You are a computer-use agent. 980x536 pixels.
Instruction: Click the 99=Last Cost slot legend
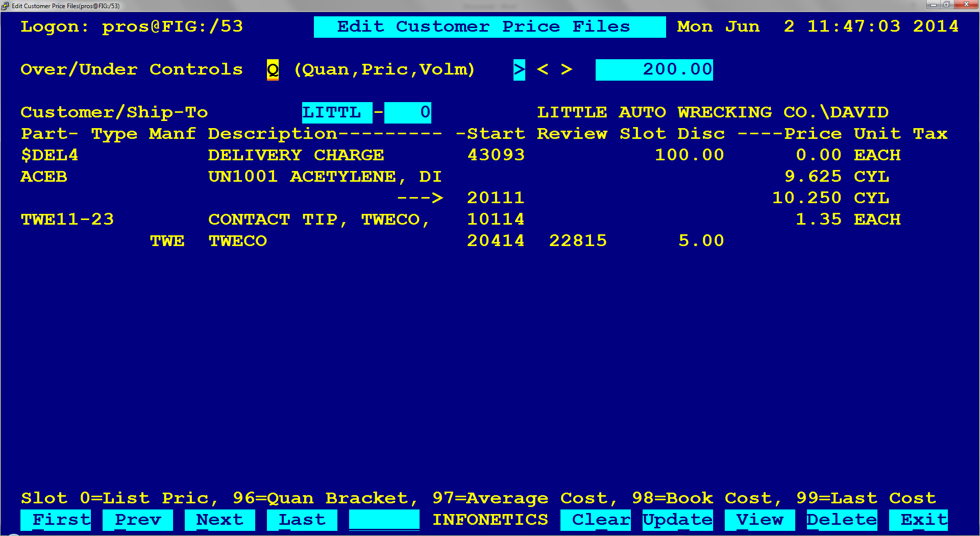[866, 498]
